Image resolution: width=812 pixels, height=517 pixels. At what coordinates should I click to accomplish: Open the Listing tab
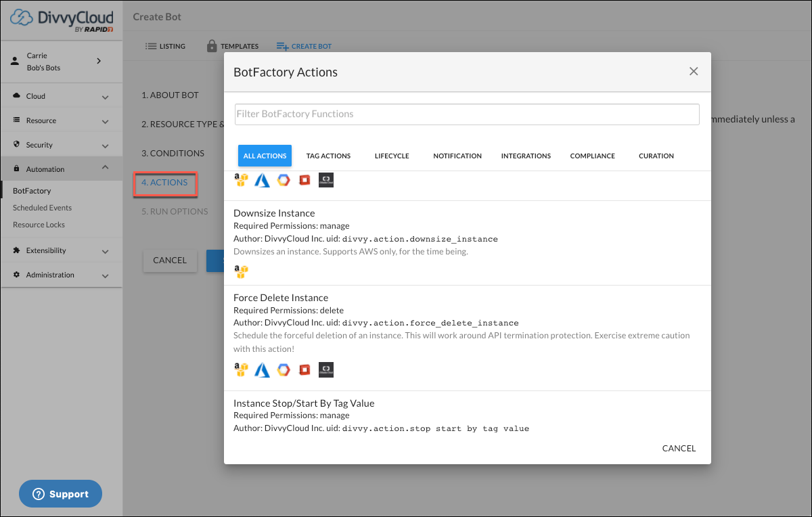click(x=165, y=46)
